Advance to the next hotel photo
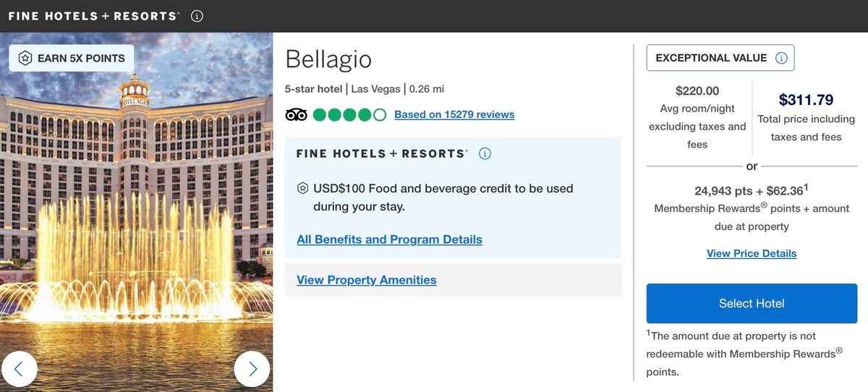 (252, 369)
